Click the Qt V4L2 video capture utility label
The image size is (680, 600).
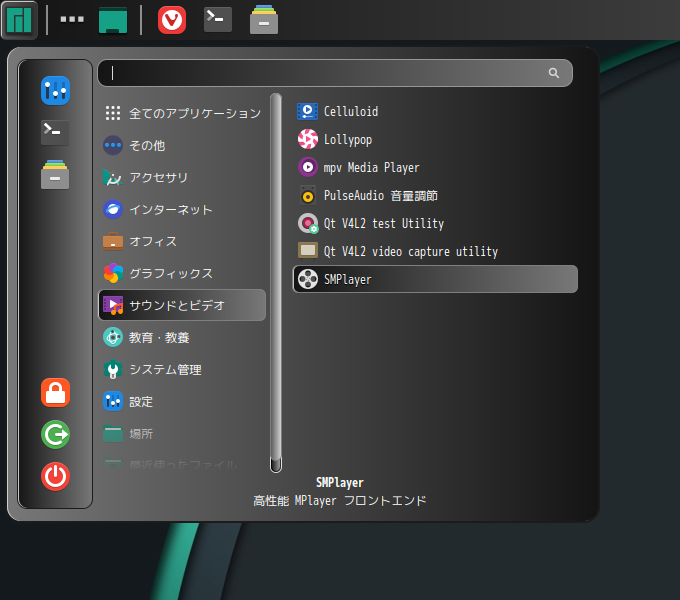click(x=411, y=251)
